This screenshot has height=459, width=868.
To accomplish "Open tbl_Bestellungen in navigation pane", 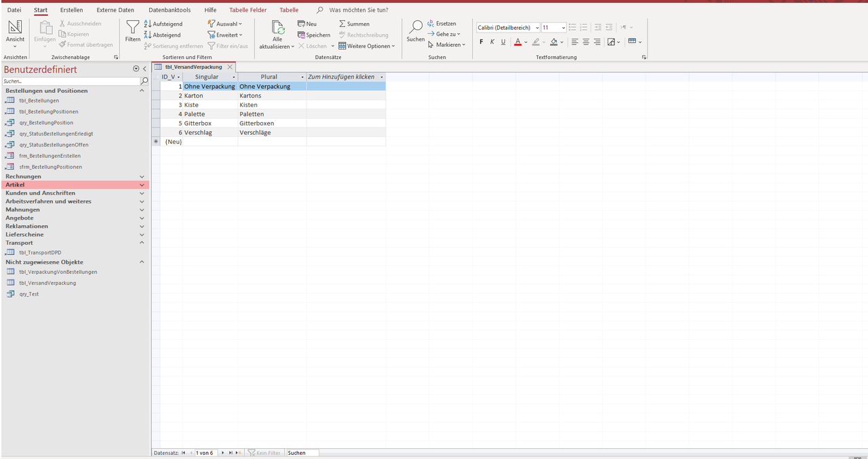I will point(39,100).
